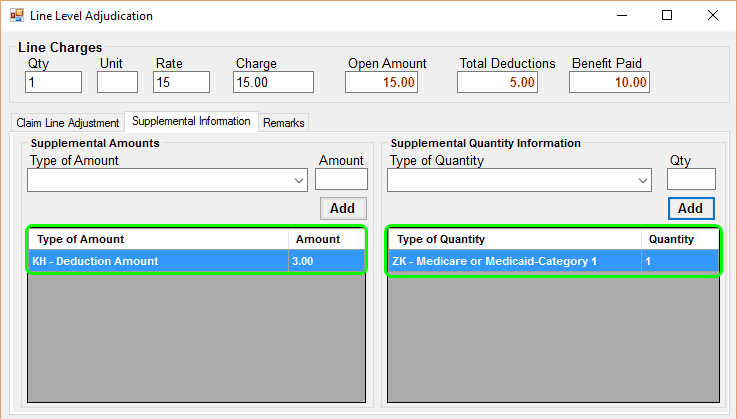Image resolution: width=737 pixels, height=419 pixels.
Task: Click the Rate input field
Action: click(x=181, y=82)
